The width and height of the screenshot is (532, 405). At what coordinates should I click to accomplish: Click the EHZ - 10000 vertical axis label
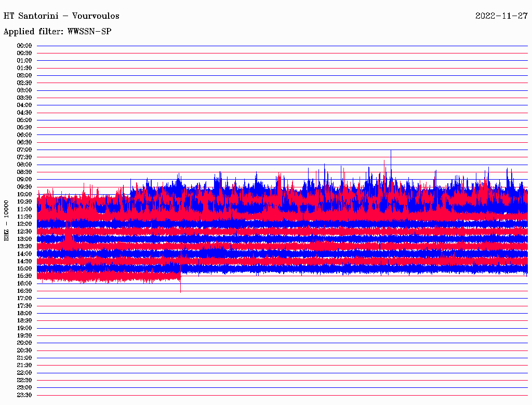pyautogui.click(x=7, y=220)
